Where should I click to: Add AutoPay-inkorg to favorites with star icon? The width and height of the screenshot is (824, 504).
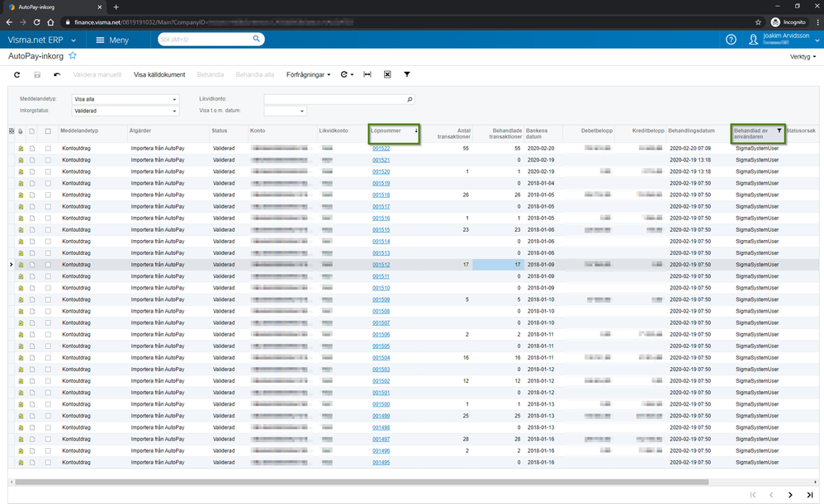[x=73, y=56]
